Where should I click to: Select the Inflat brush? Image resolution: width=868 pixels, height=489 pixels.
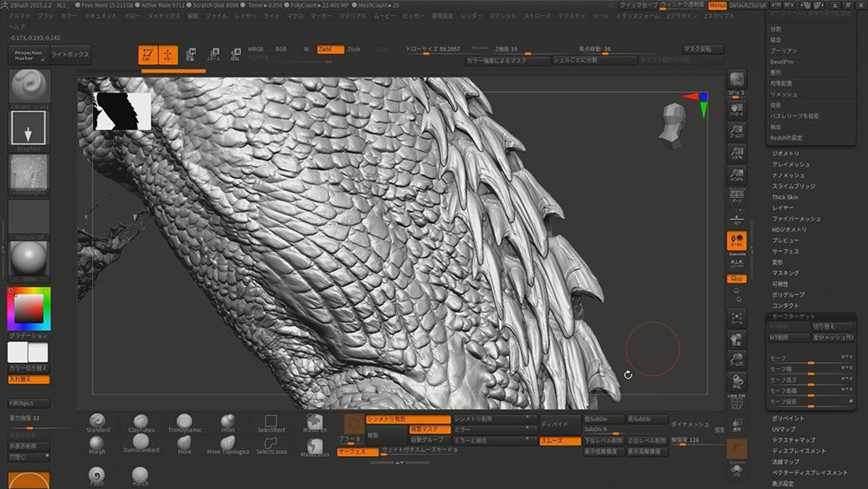point(228,423)
